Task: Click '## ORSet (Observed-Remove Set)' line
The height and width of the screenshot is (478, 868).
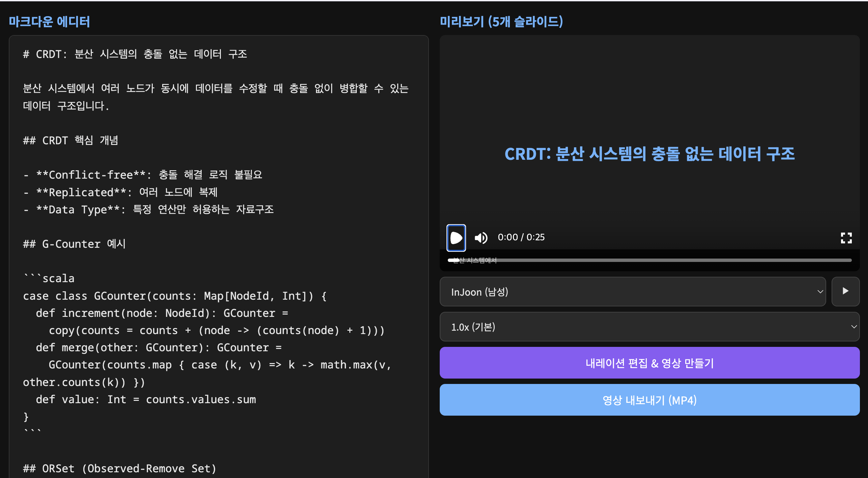Action: [x=120, y=469]
